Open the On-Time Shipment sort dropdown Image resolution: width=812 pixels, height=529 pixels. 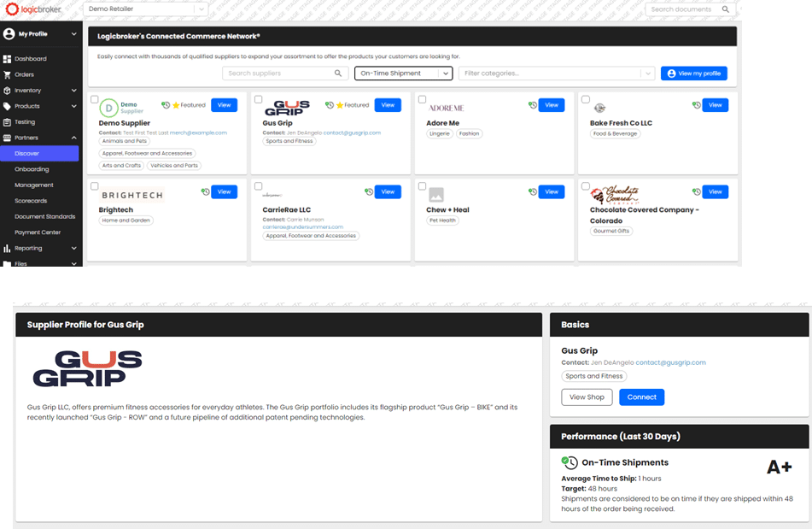(403, 73)
